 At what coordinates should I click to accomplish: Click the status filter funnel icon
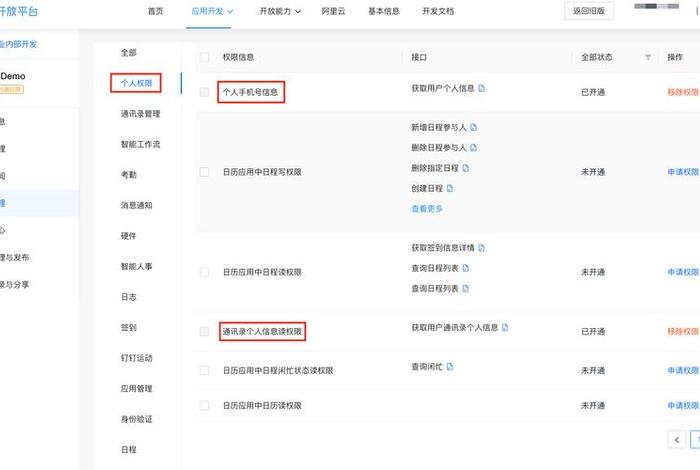[x=648, y=57]
